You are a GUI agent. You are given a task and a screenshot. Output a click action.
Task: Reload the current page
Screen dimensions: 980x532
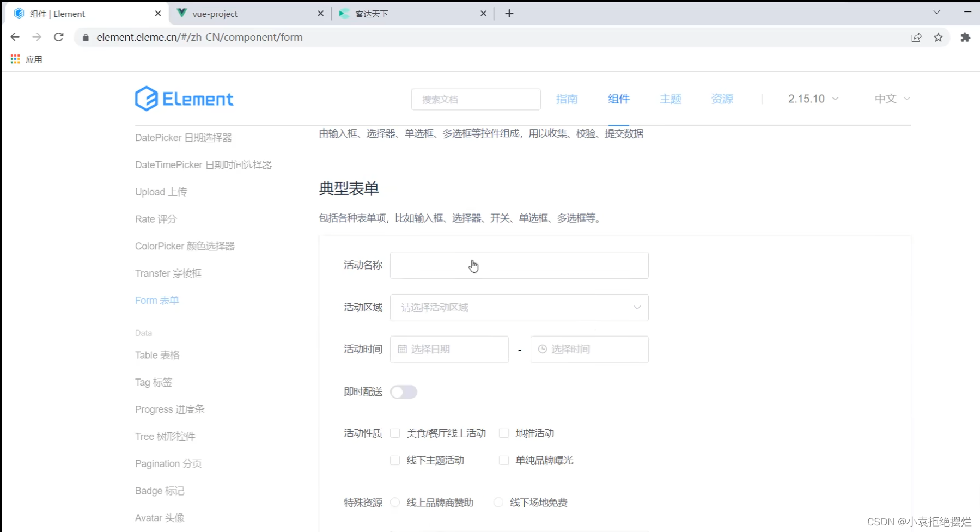pos(59,37)
